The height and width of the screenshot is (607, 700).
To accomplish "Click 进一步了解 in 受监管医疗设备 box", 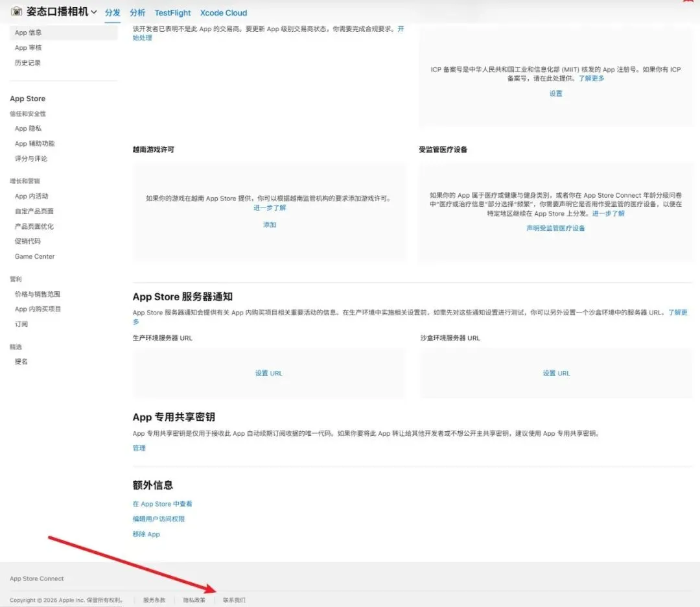I will [608, 213].
